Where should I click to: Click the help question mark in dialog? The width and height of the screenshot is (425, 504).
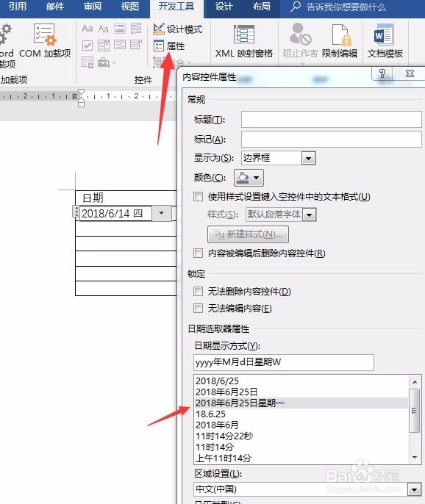(382, 73)
